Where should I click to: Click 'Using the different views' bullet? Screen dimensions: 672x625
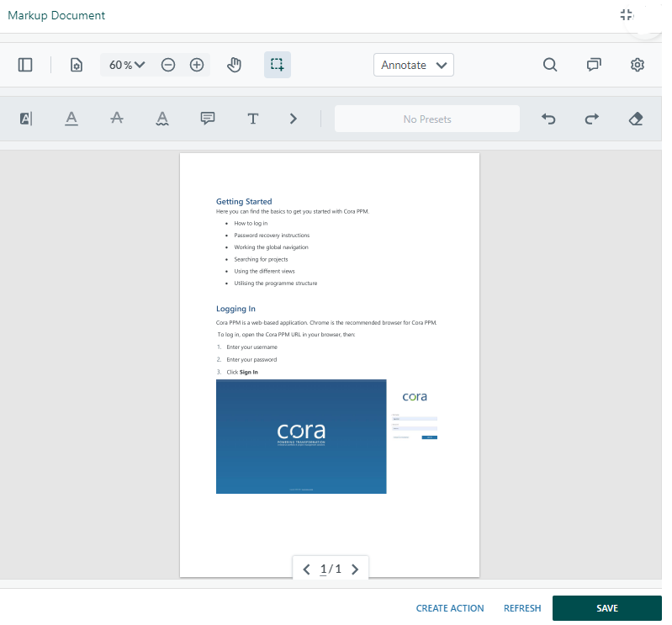pos(264,272)
